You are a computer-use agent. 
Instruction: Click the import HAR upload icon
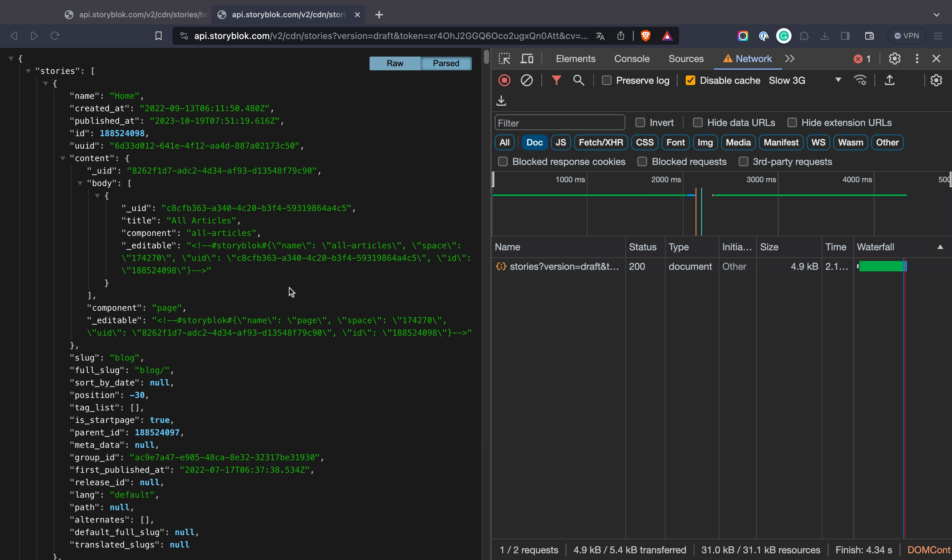pyautogui.click(x=890, y=81)
